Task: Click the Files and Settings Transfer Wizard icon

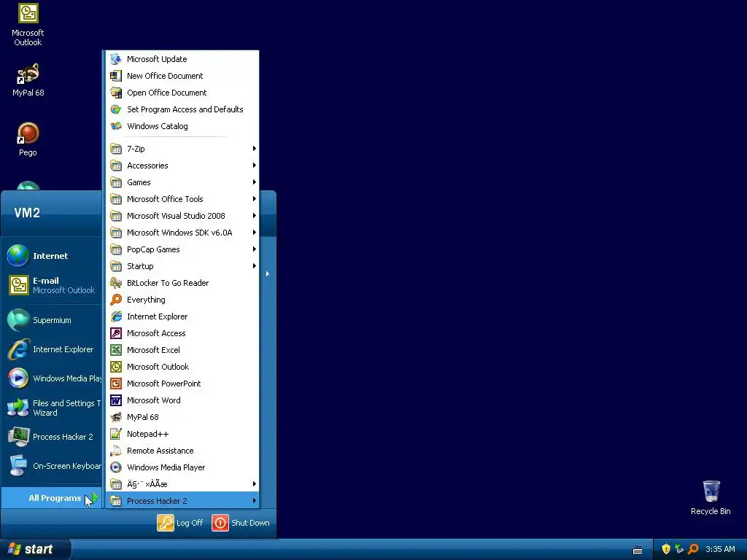Action: tap(18, 408)
